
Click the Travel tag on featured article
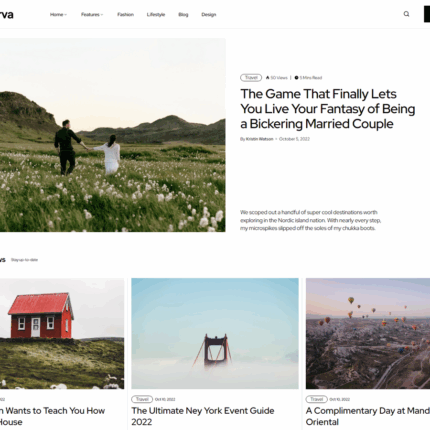coord(251,78)
